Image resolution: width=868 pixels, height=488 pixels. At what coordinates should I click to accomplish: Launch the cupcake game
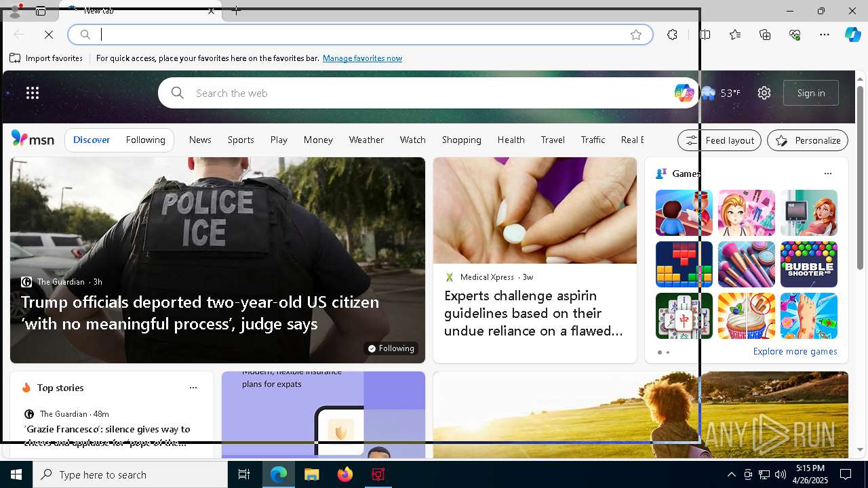tap(746, 316)
